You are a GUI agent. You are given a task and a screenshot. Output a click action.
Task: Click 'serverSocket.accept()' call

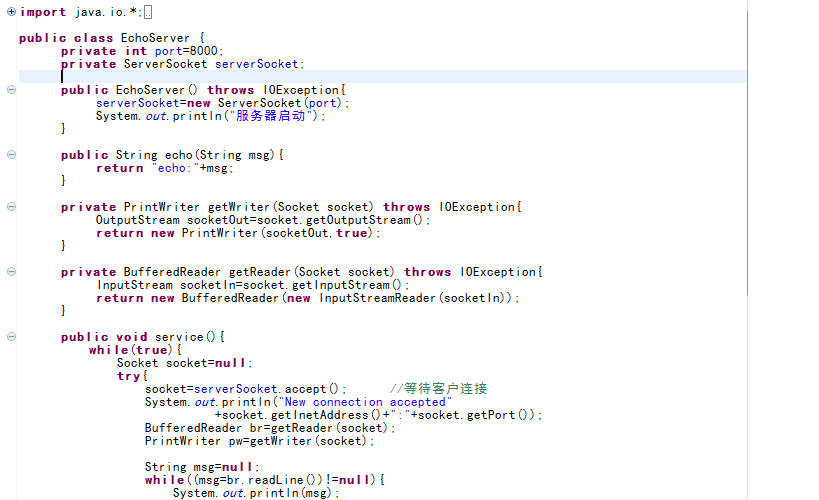[x=267, y=389]
